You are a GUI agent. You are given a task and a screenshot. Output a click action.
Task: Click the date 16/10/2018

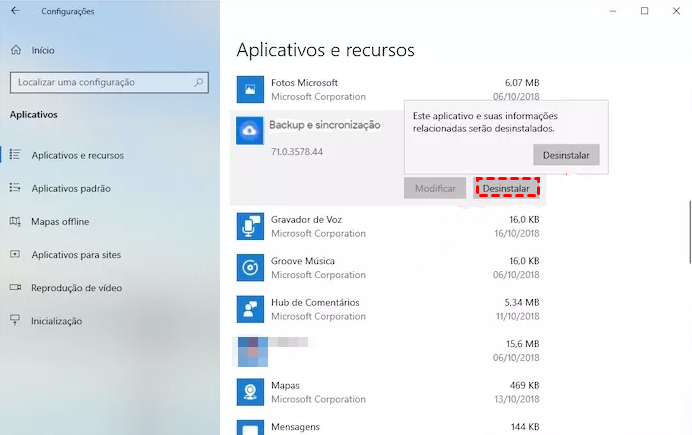[517, 233]
